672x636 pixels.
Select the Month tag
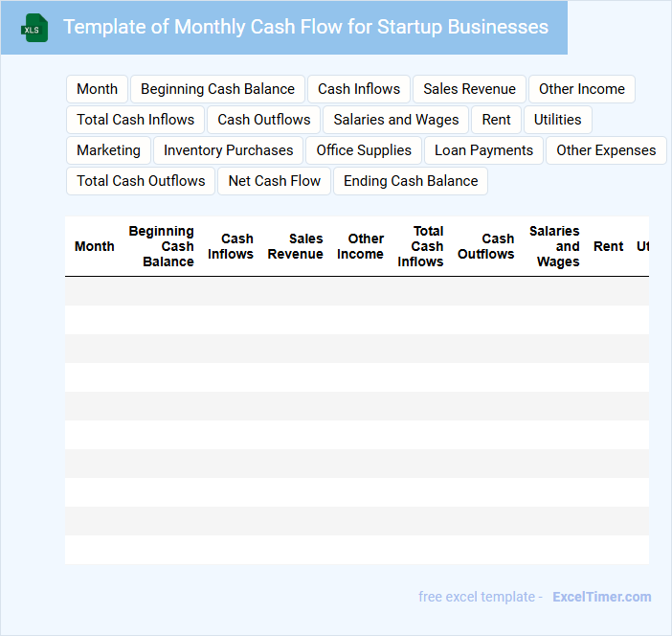coord(97,89)
